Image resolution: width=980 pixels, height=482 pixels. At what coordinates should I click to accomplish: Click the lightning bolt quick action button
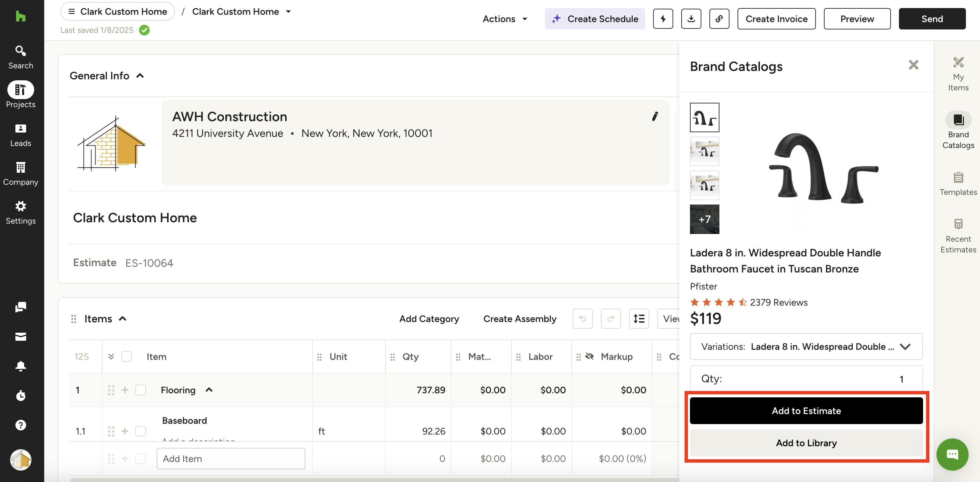tap(663, 19)
